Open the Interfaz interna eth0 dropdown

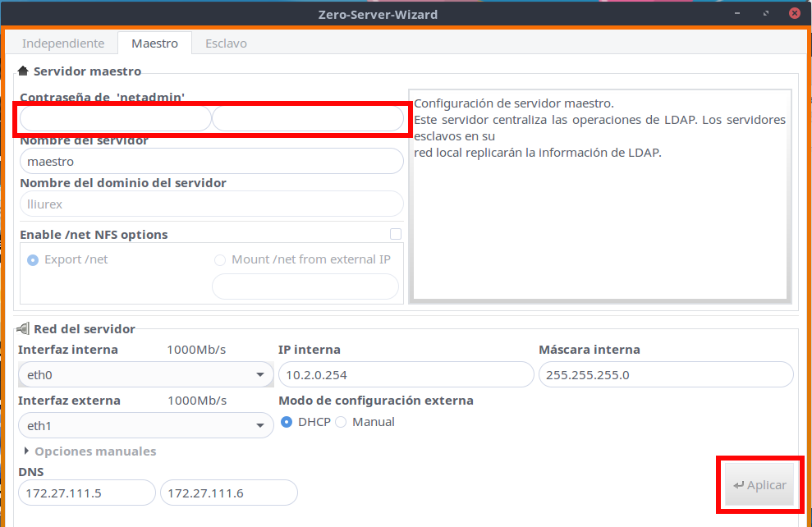(x=145, y=375)
